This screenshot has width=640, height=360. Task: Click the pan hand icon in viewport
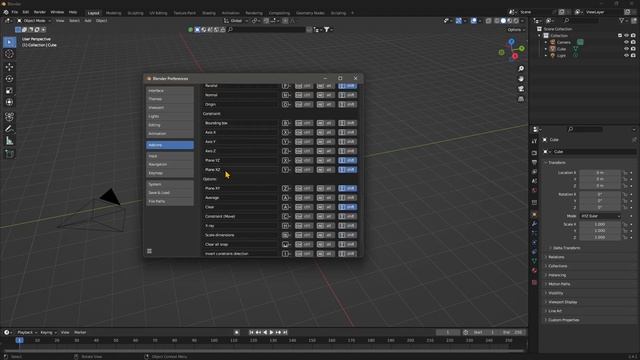(521, 79)
